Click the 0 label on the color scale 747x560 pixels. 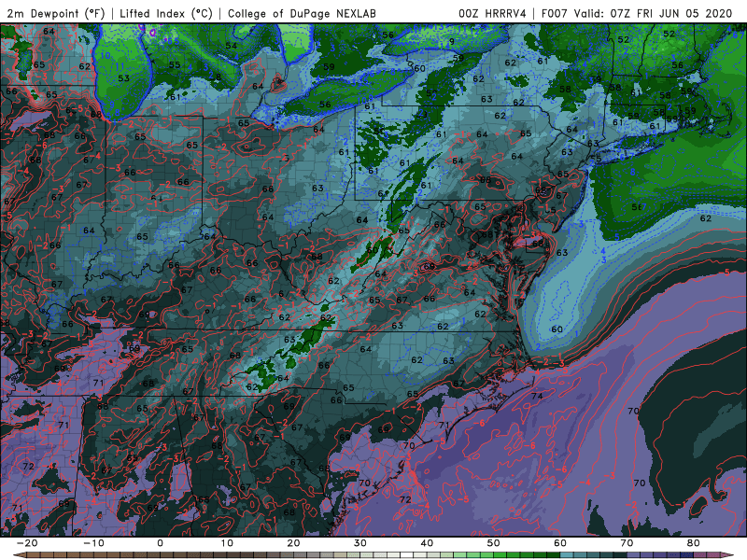(x=160, y=543)
